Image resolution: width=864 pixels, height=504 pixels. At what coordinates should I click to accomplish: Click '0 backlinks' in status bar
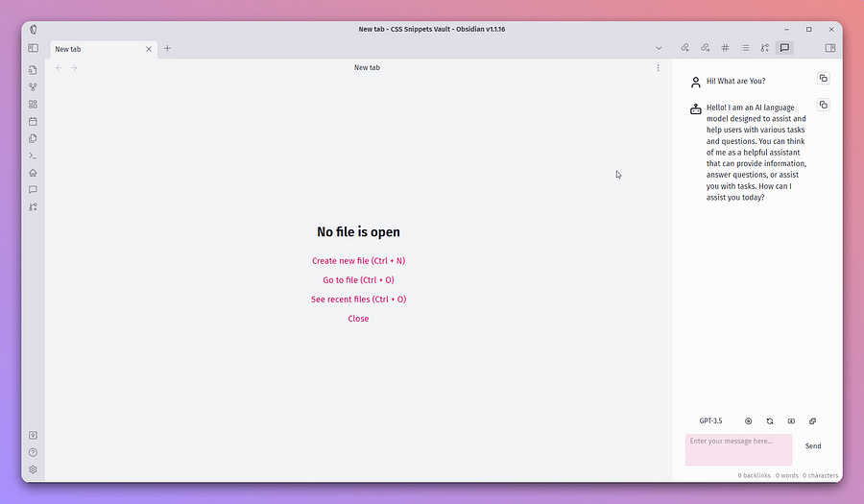[x=754, y=475]
